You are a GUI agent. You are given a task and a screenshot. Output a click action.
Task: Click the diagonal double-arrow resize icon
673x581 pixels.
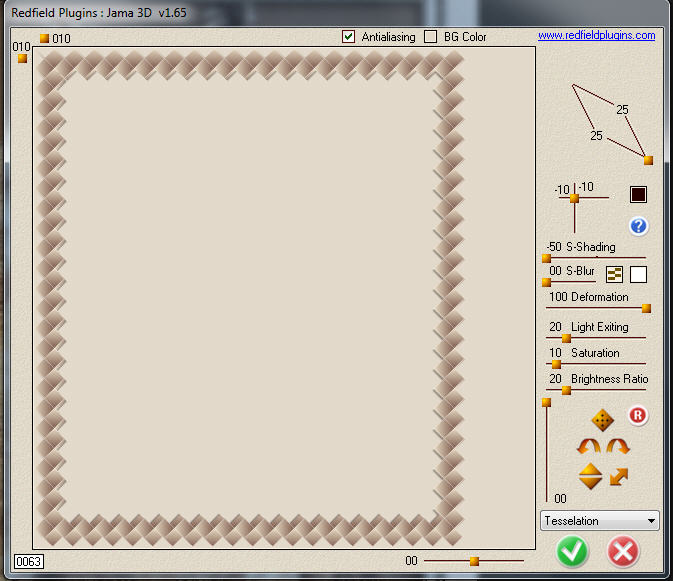[x=619, y=476]
